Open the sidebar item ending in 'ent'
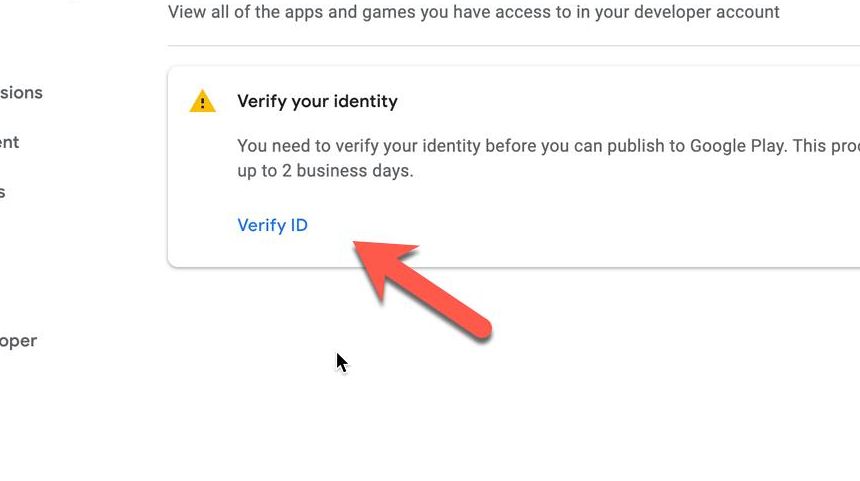The image size is (860, 481). pyautogui.click(x=9, y=143)
